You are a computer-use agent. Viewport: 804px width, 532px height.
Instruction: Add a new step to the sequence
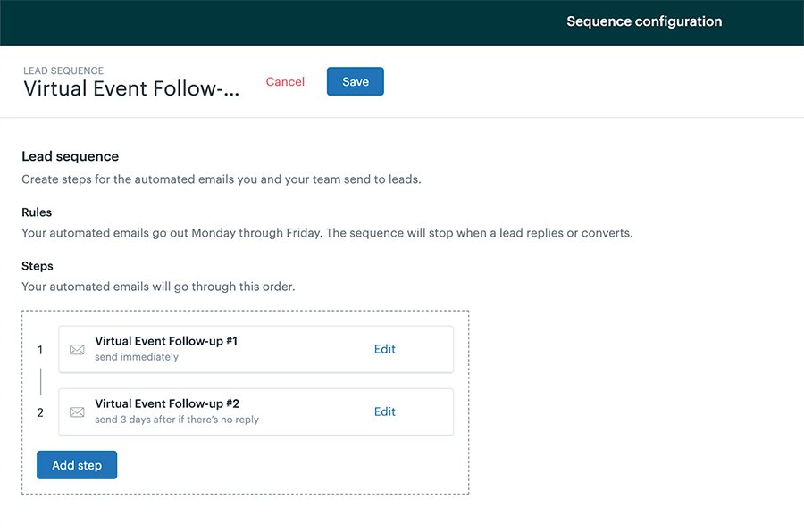(x=76, y=464)
